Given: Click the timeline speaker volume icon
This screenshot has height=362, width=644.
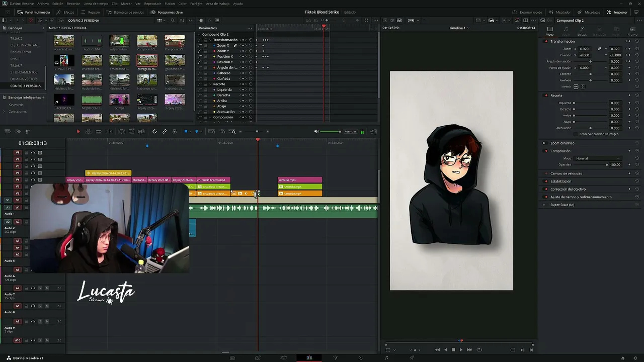Looking at the screenshot, I should pos(316,132).
